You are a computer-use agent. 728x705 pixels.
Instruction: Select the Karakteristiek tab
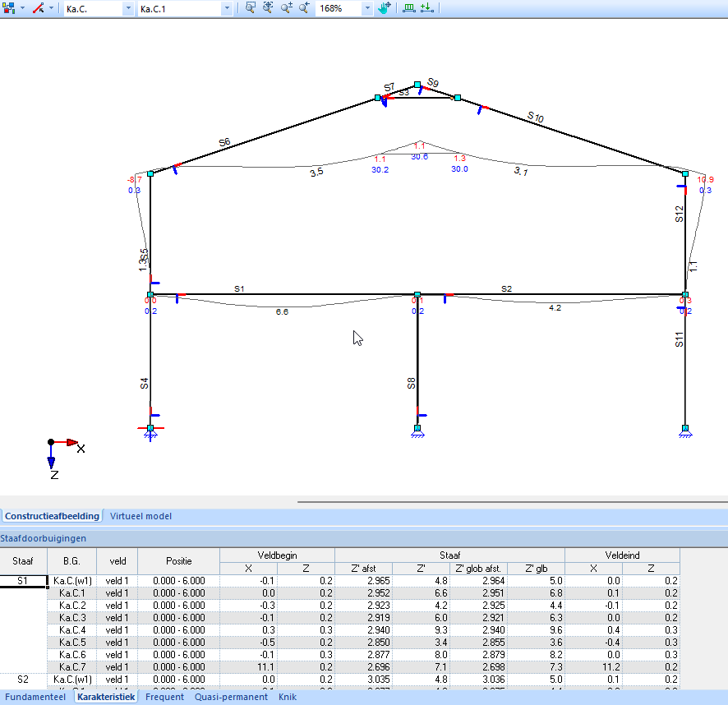106,697
